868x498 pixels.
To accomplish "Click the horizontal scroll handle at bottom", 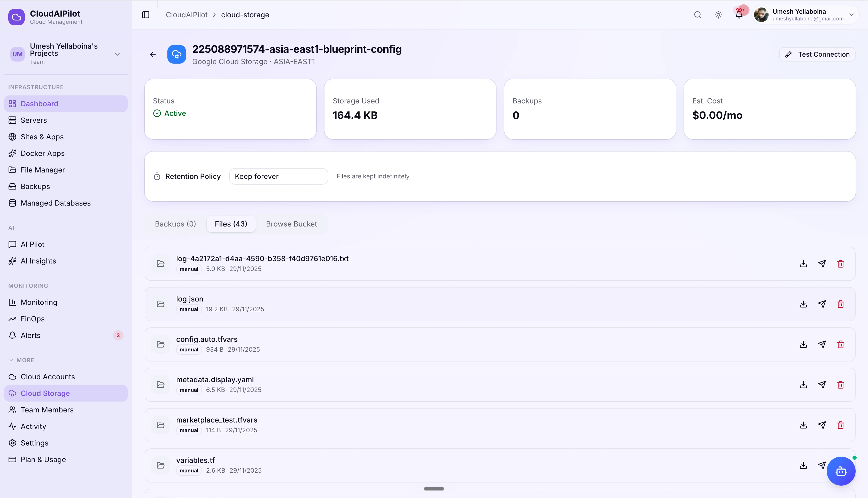I will point(434,488).
